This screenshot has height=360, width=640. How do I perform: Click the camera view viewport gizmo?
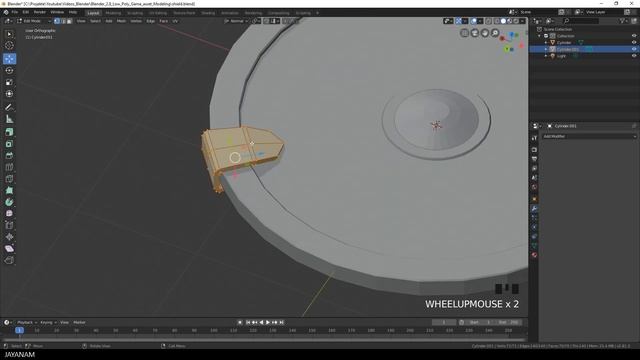474,33
